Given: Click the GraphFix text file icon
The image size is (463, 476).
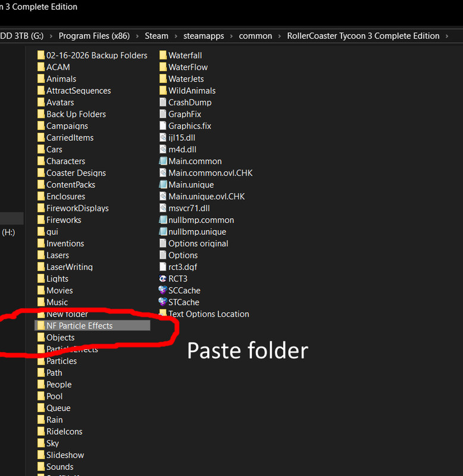Looking at the screenshot, I should tap(163, 114).
